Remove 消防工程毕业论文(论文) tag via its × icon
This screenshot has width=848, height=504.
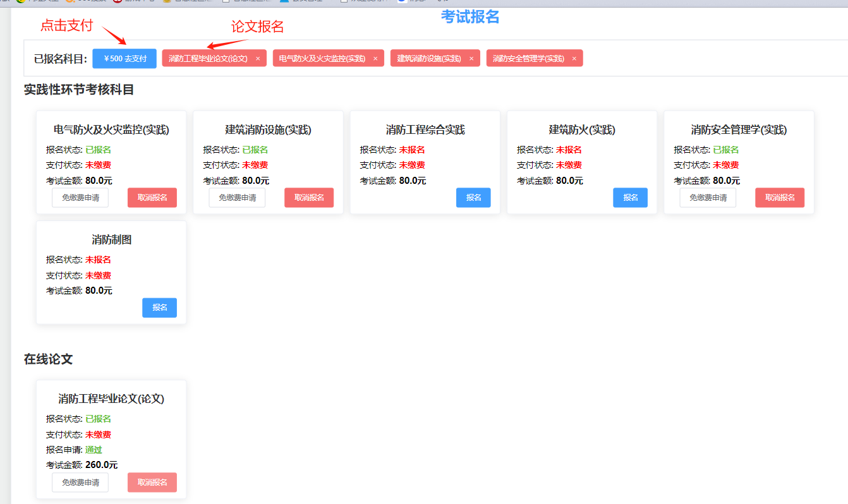pos(258,59)
